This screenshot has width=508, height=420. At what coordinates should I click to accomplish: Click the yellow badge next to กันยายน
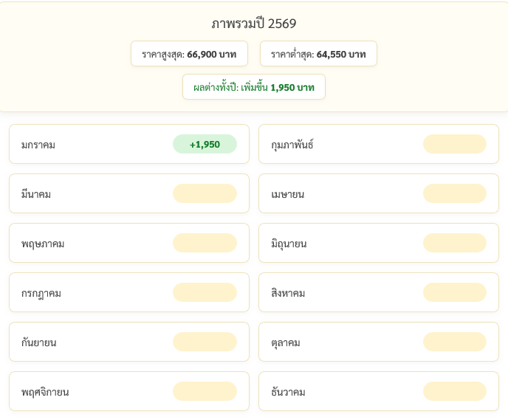tap(205, 342)
